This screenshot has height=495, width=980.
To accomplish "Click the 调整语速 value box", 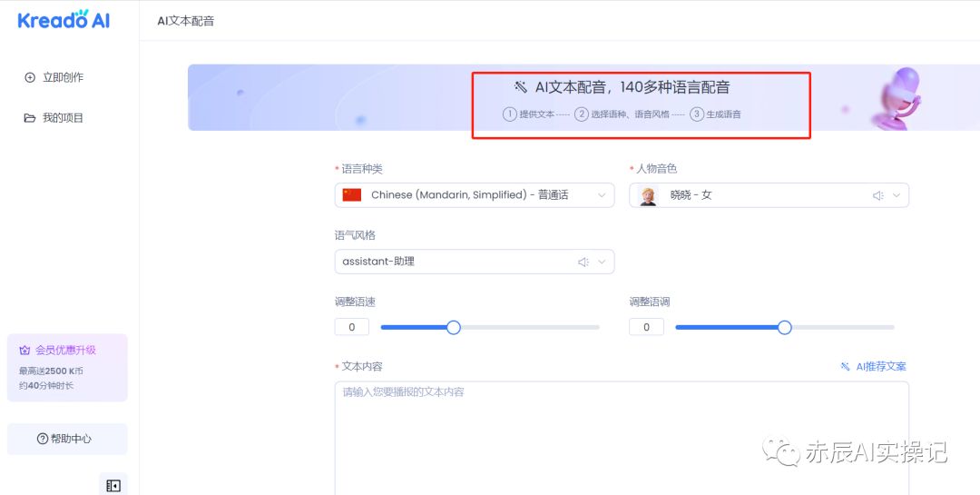I will (x=352, y=327).
